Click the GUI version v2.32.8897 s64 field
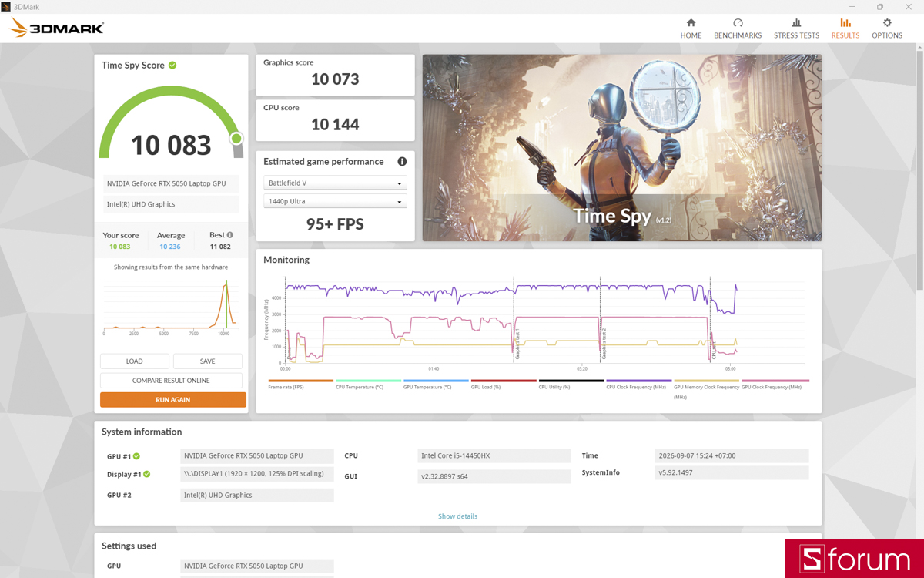924x578 pixels. (494, 476)
